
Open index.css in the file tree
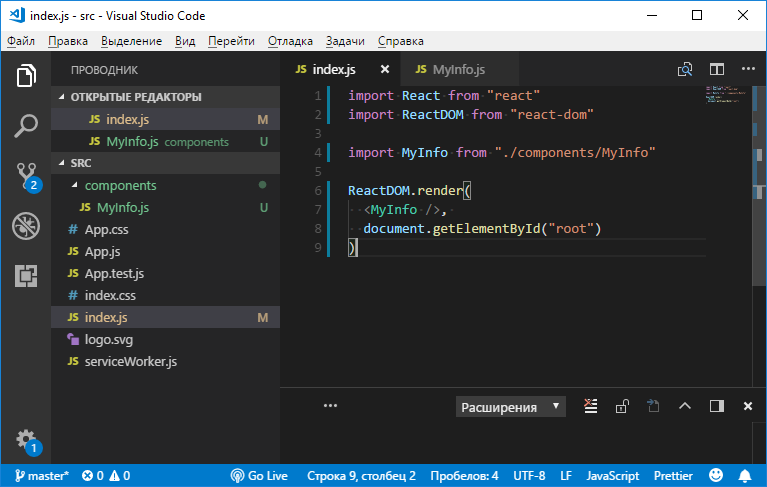165,295
